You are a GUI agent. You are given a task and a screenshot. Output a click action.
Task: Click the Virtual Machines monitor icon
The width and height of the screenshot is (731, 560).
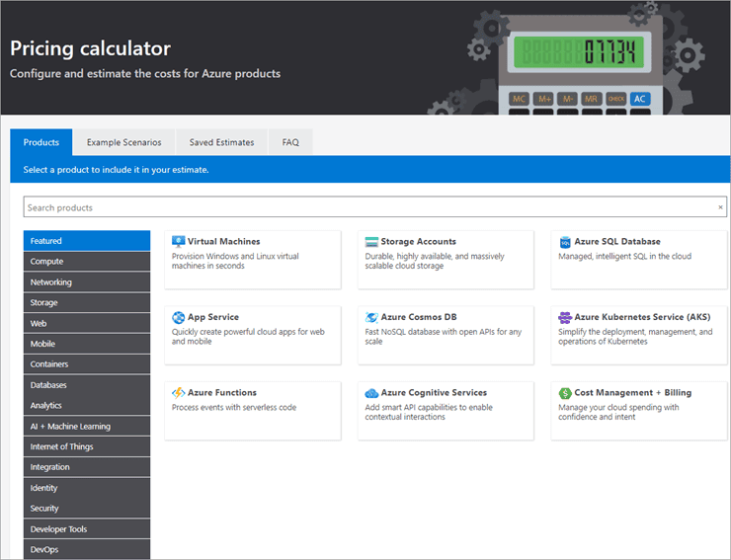178,242
